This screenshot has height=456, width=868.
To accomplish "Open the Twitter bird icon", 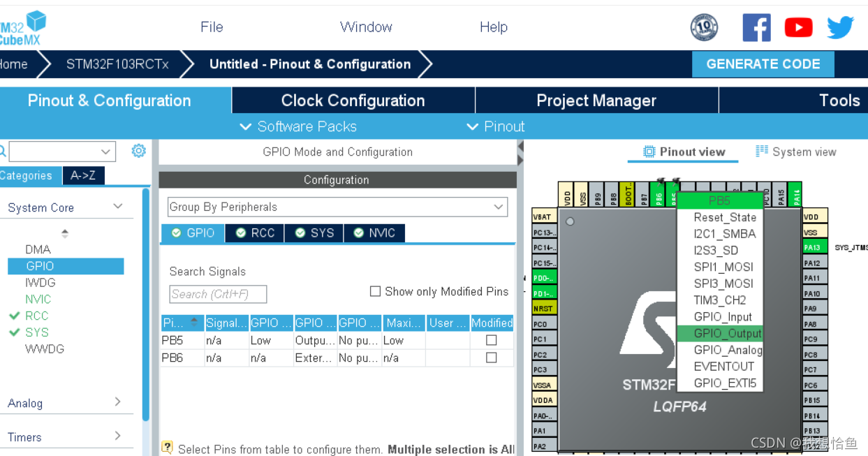I will [840, 28].
